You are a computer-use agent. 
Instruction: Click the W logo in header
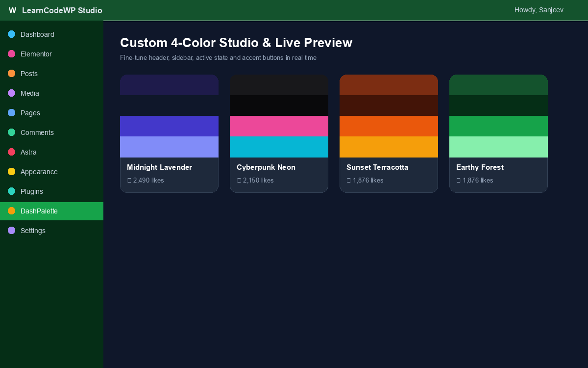[12, 10]
